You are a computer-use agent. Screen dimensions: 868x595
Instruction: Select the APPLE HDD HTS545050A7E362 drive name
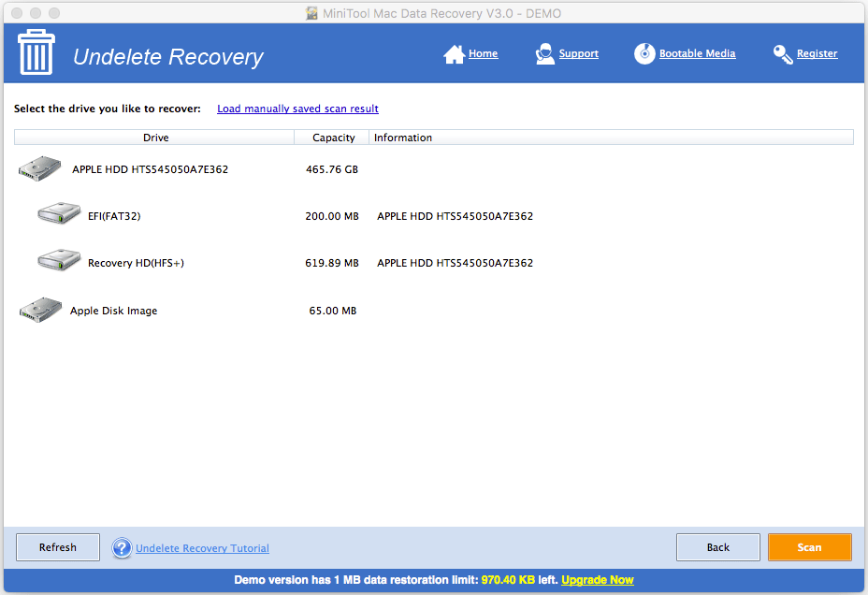[150, 169]
